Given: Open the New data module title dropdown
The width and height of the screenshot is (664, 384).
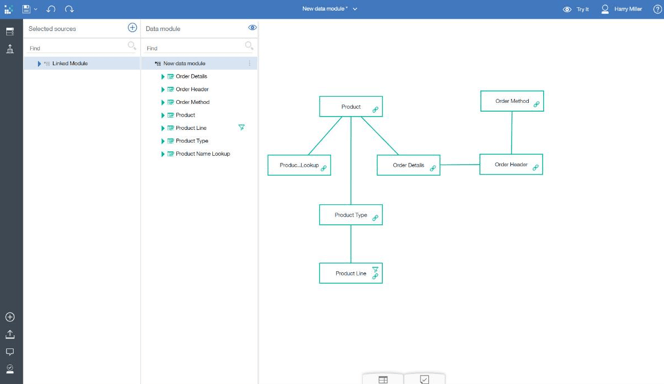Looking at the screenshot, I should 355,9.
